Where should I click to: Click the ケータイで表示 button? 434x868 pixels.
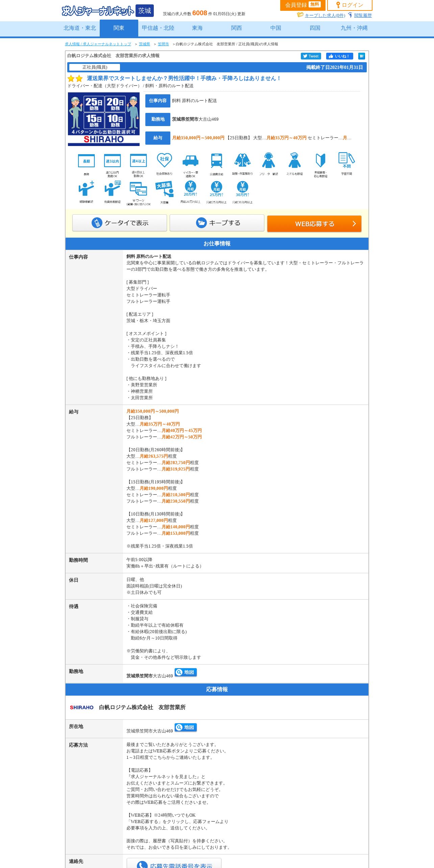[x=120, y=223]
